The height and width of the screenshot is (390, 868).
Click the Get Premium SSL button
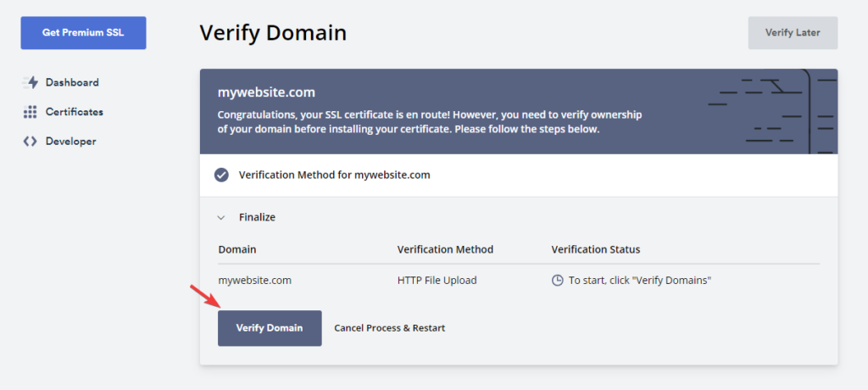coord(83,33)
